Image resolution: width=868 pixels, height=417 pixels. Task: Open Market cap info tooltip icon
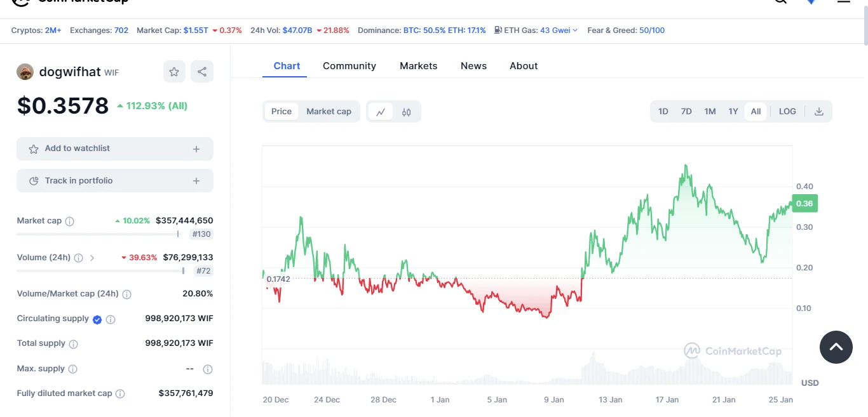click(x=70, y=222)
